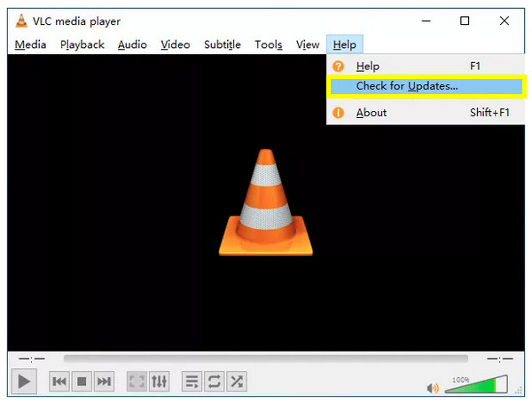The height and width of the screenshot is (403, 532).
Task: Choose Check for Updates entry
Action: click(x=426, y=86)
